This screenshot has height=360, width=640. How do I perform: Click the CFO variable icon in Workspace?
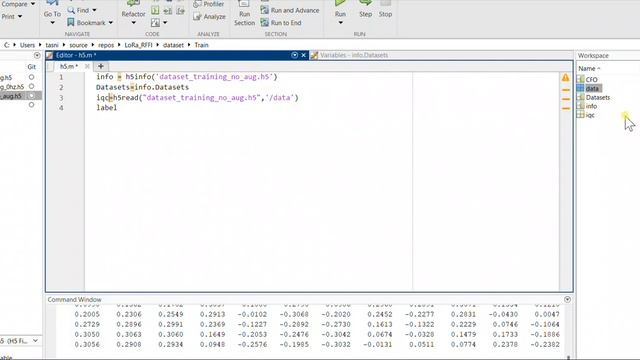tap(580, 79)
